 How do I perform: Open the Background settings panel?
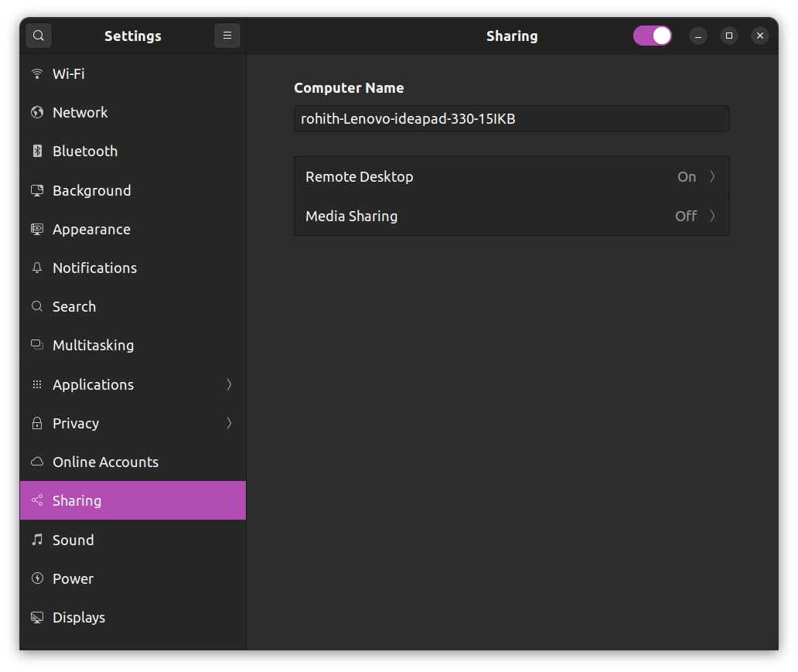pos(91,190)
